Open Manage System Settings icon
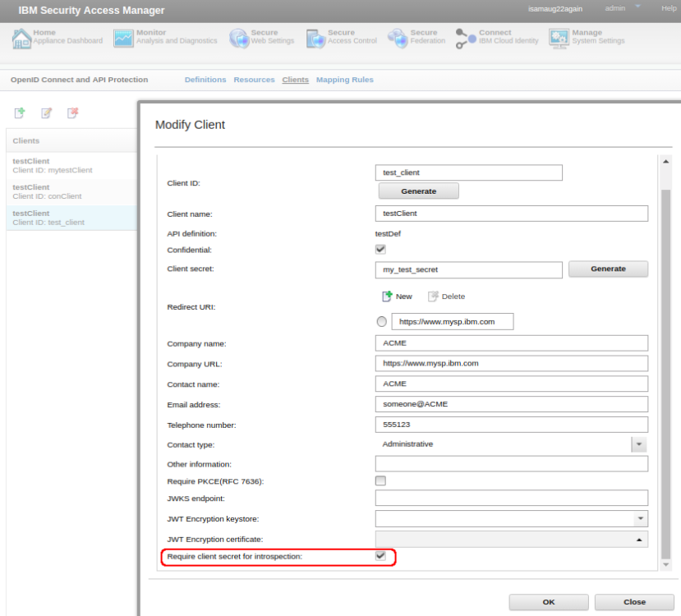The height and width of the screenshot is (616, 681). coord(559,39)
